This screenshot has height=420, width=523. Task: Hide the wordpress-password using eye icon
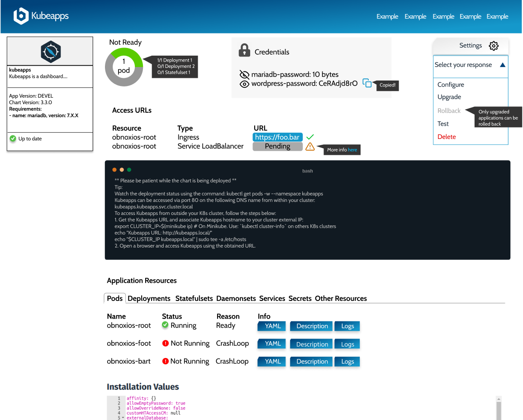pos(244,84)
